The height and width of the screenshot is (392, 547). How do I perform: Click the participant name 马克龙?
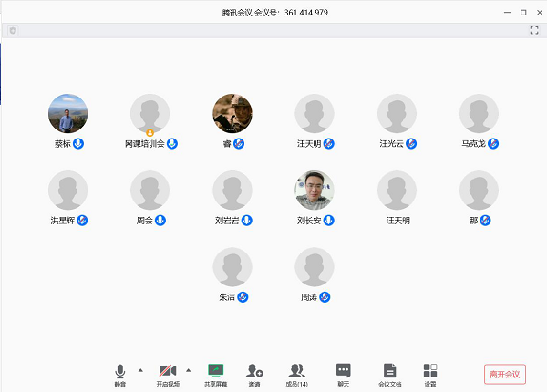click(473, 144)
